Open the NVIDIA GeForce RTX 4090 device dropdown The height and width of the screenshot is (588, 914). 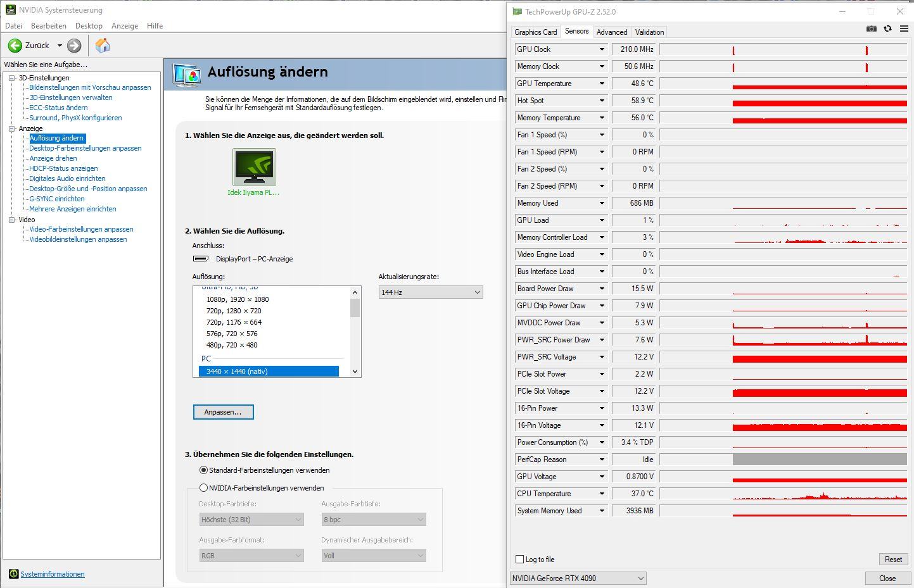578,578
